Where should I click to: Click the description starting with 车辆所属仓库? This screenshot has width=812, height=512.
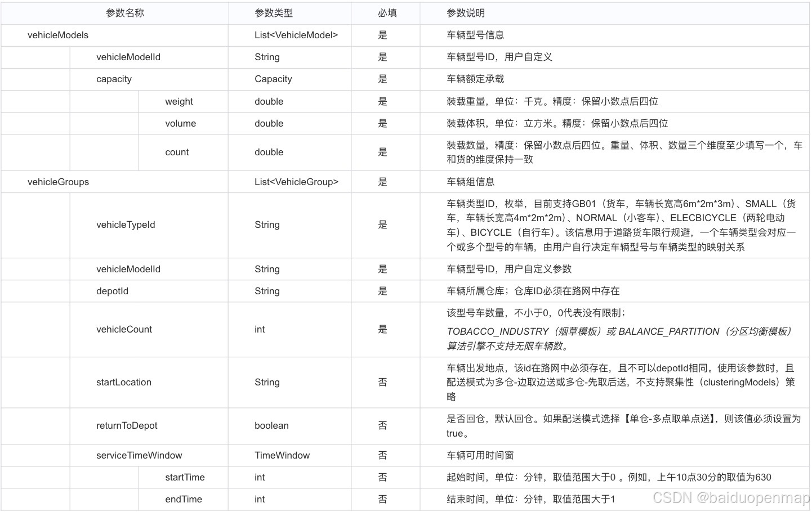tap(533, 291)
